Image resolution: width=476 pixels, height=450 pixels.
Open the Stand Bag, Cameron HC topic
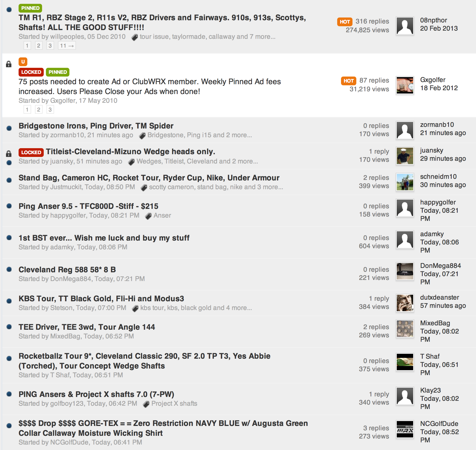[x=149, y=178]
